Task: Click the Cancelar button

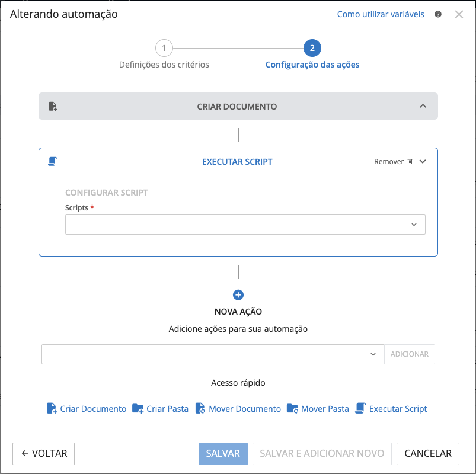Action: [427, 453]
